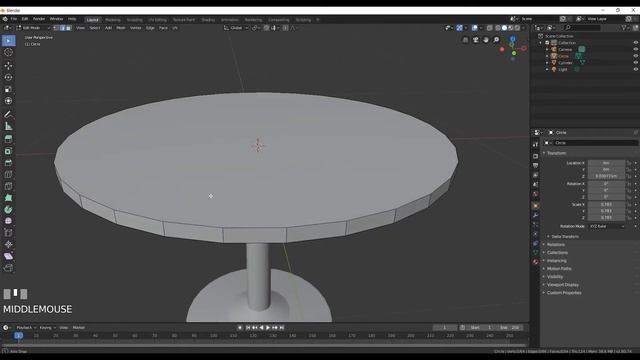640x360 pixels.
Task: Select the Cursor tool
Action: (x=9, y=52)
